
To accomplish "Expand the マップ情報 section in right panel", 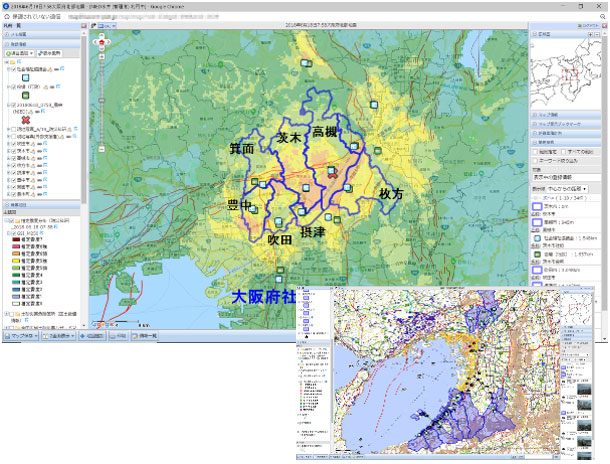I will pos(566,115).
